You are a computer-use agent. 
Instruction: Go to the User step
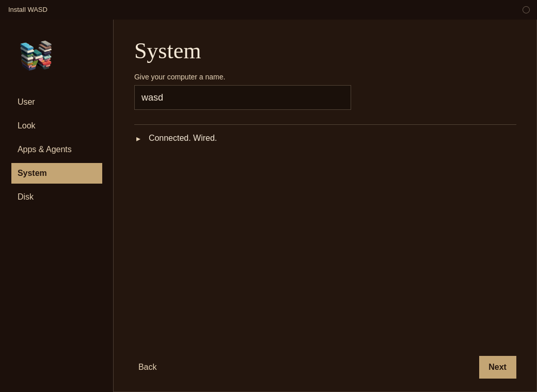point(57,102)
